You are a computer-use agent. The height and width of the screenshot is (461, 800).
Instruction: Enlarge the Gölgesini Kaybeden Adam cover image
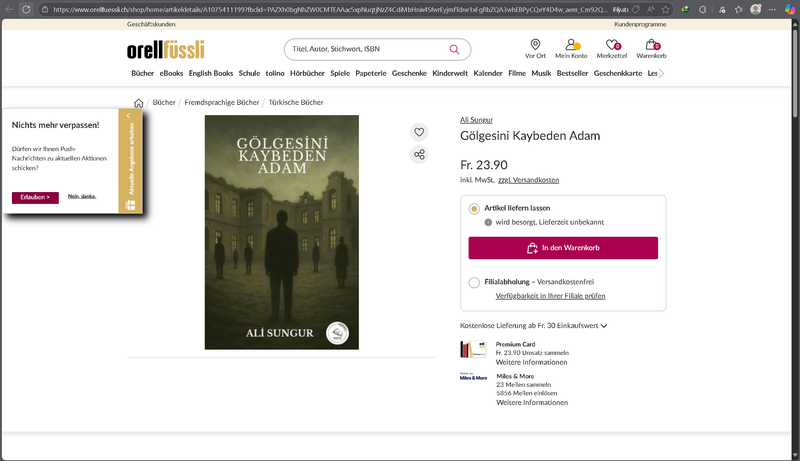(x=282, y=232)
